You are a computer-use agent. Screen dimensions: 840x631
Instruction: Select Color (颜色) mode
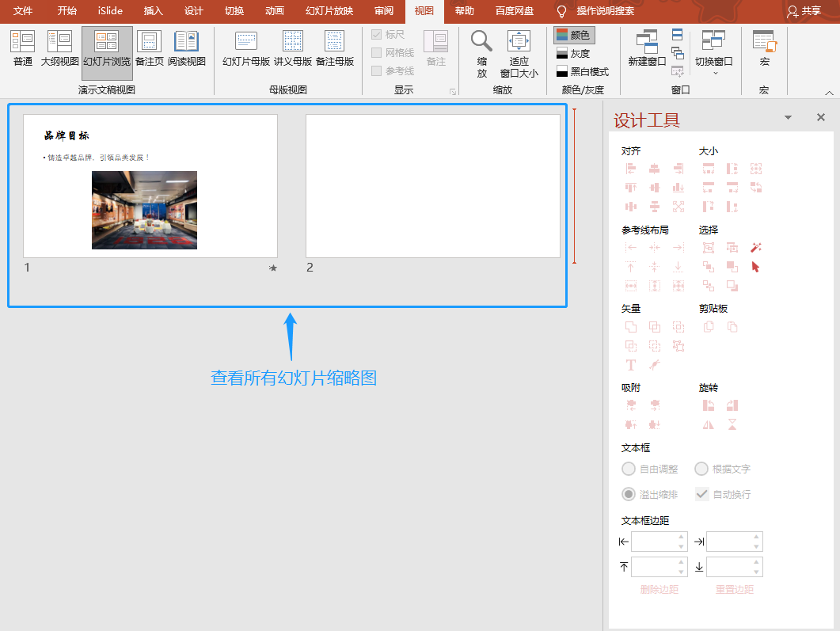(x=574, y=36)
